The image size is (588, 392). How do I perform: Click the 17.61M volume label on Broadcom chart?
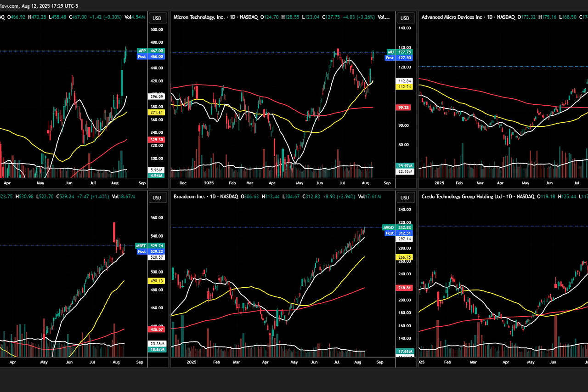pyautogui.click(x=405, y=351)
